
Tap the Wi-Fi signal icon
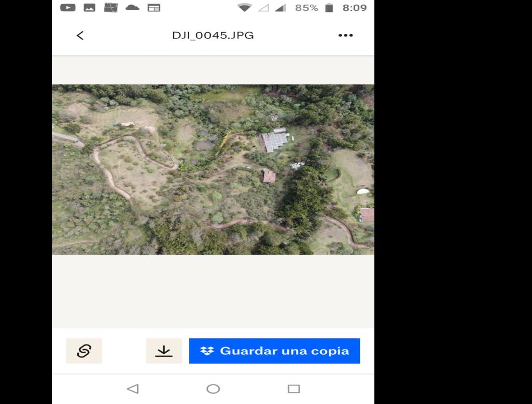tap(244, 8)
